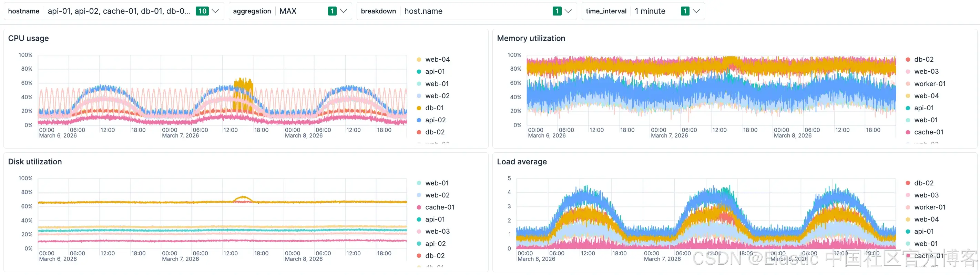Screen dimensions: 980x275
Task: Click the aggregation count badge
Action: click(x=332, y=11)
